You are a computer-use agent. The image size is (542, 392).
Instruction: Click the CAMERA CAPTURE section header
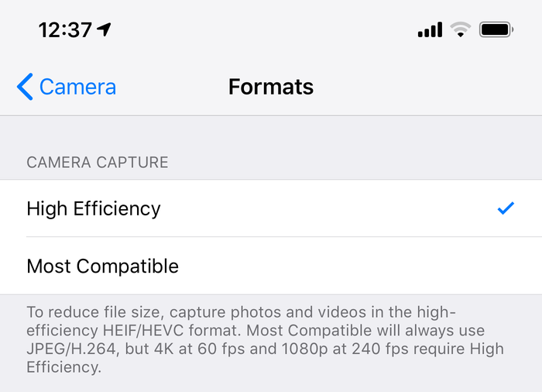(98, 162)
